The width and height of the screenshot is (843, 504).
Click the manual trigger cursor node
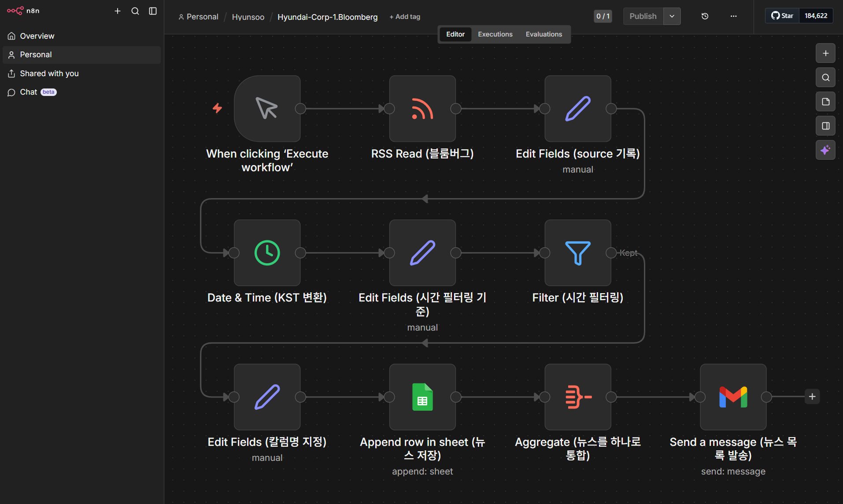coord(267,109)
